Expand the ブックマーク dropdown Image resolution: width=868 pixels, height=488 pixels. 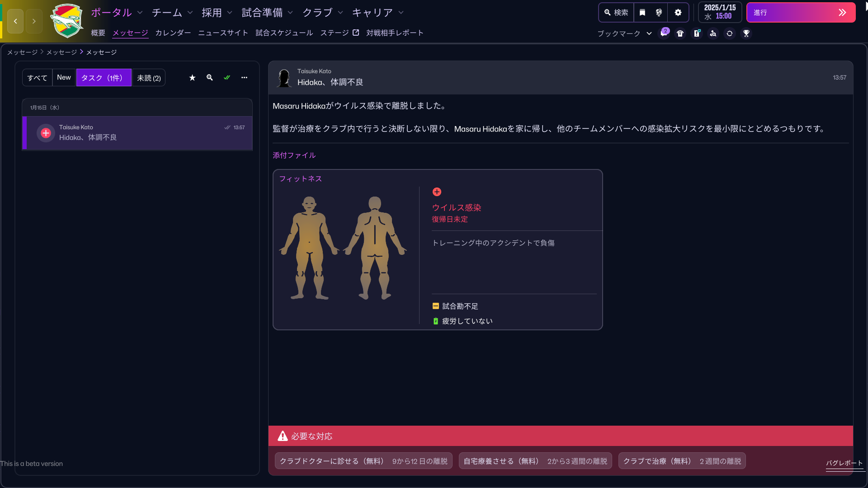pos(625,33)
